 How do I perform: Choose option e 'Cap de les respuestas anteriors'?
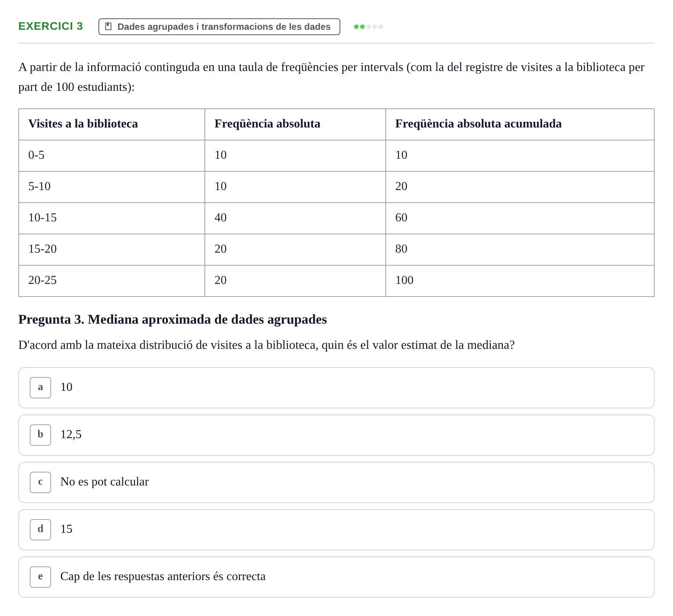(336, 577)
